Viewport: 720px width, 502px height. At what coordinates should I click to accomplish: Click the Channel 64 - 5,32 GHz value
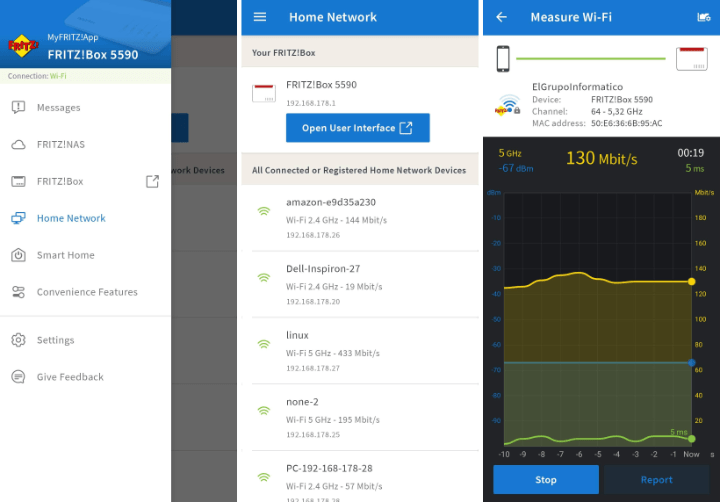(617, 111)
